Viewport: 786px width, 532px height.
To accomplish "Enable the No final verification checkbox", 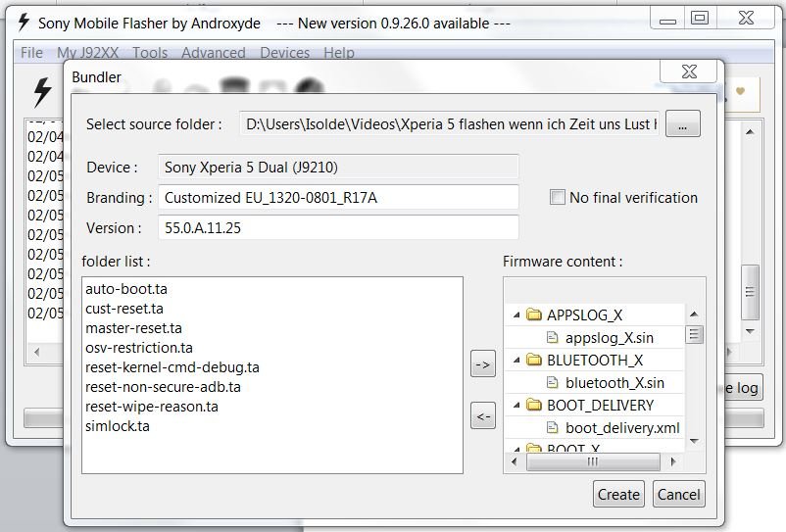I will click(557, 197).
